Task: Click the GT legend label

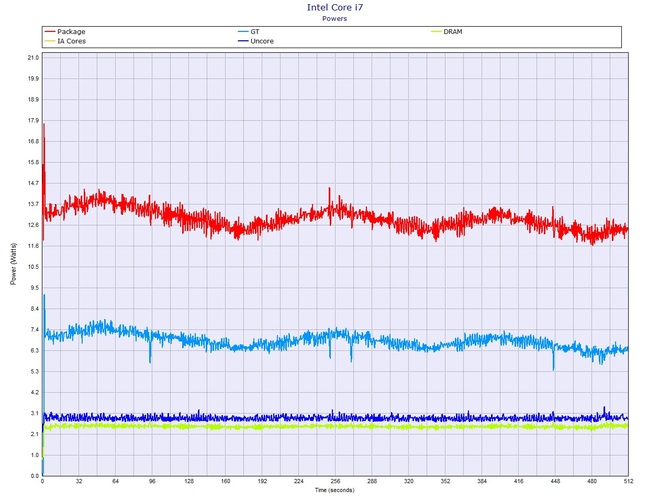Action: point(255,32)
